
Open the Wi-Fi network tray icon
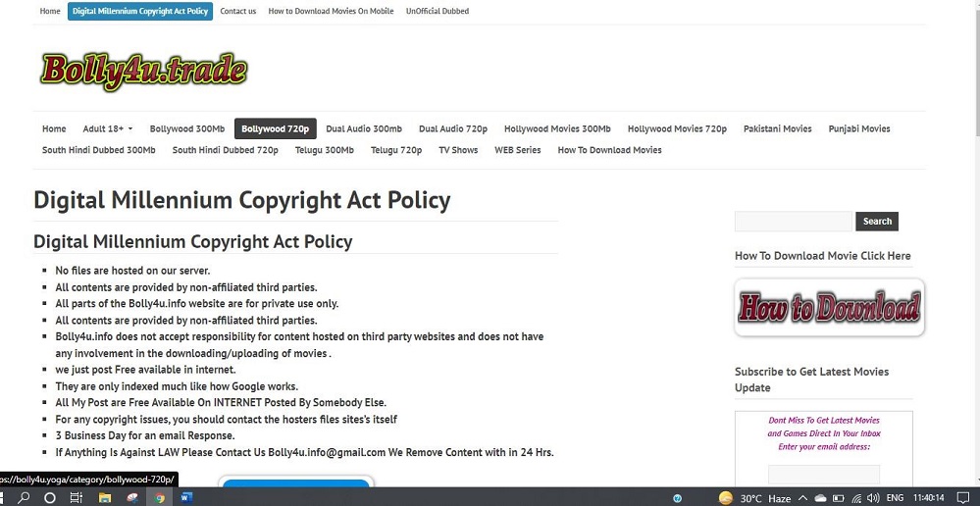click(856, 498)
